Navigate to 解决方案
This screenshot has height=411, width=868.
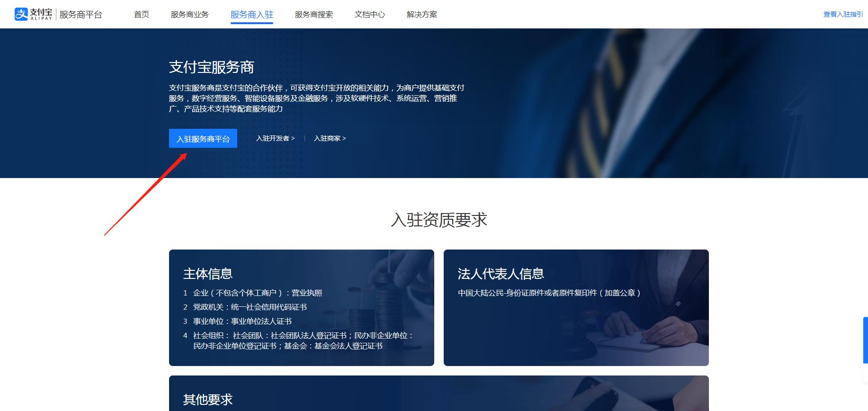click(x=421, y=15)
